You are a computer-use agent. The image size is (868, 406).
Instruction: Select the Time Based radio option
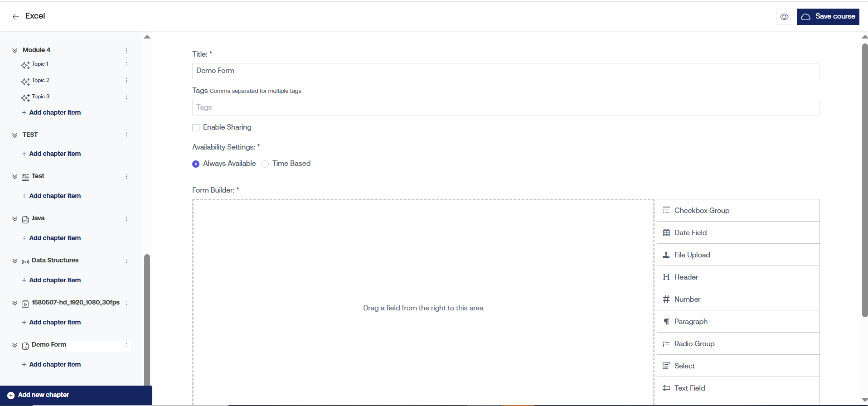point(265,164)
